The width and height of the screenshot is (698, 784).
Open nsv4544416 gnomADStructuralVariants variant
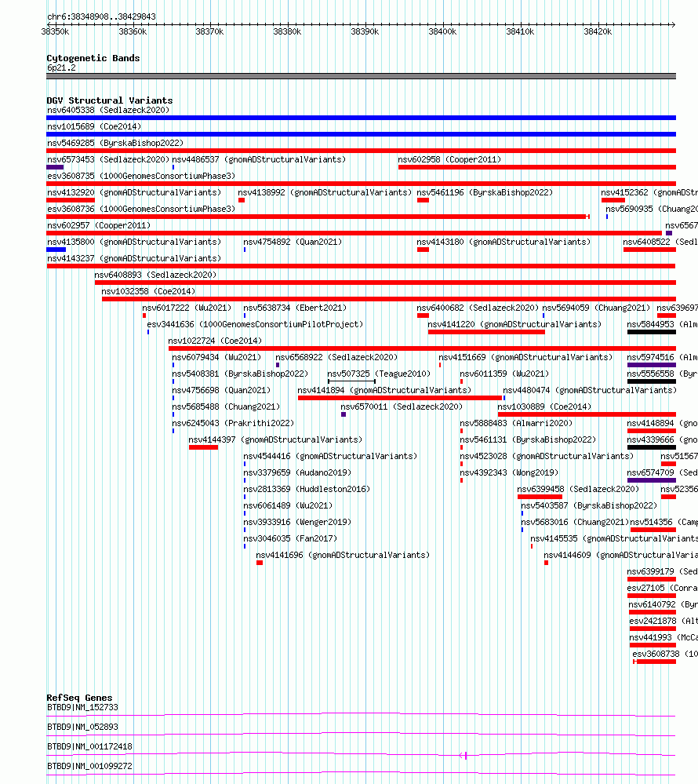[x=330, y=457]
